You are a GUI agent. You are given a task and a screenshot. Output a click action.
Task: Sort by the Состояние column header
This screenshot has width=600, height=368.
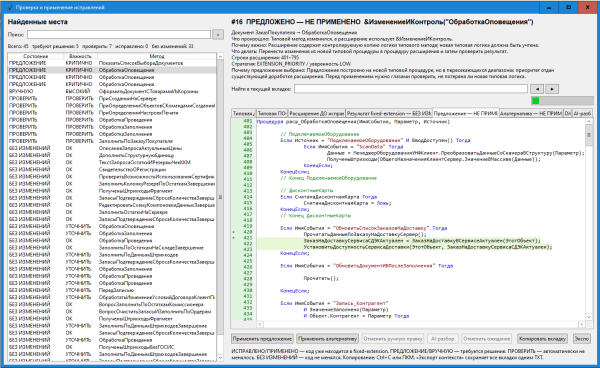pyautogui.click(x=35, y=56)
